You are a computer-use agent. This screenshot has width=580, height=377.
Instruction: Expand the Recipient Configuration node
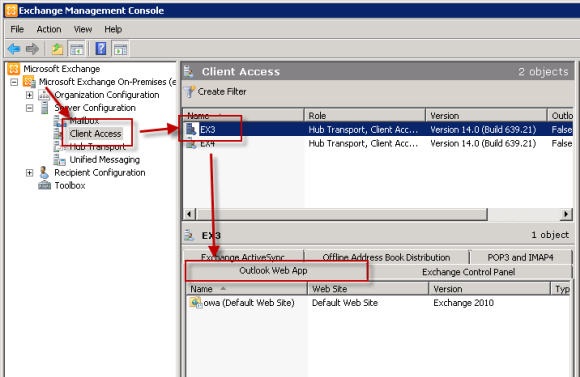coord(30,173)
